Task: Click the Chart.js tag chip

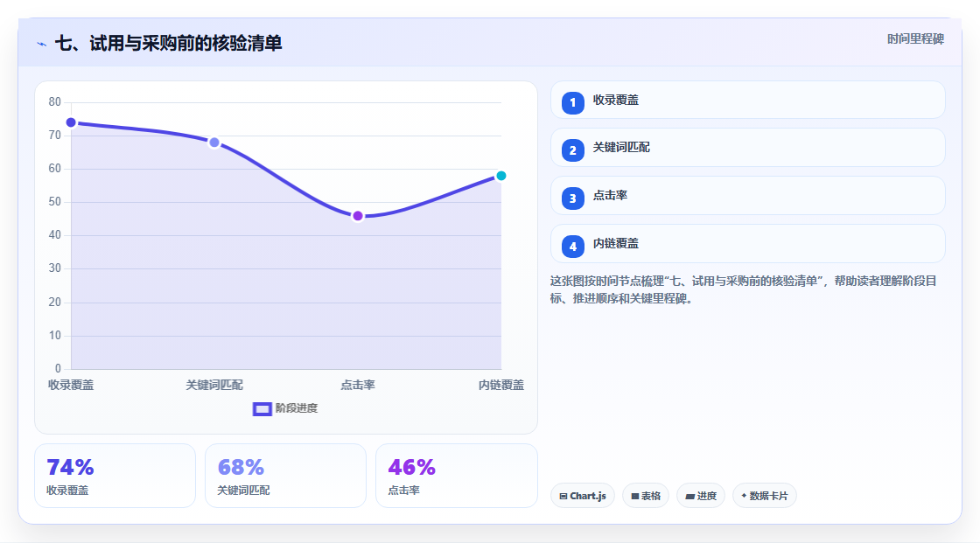Action: click(583, 496)
